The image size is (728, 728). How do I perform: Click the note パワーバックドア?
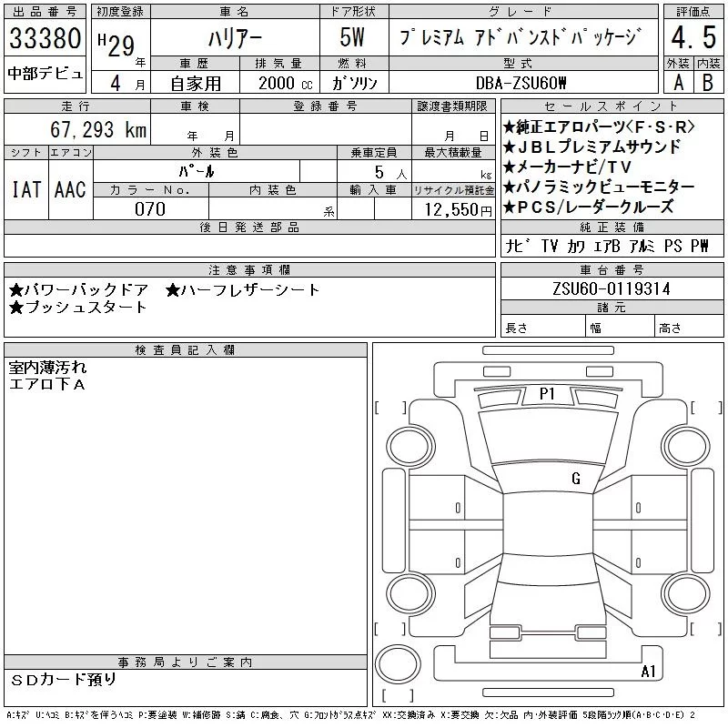point(78,290)
